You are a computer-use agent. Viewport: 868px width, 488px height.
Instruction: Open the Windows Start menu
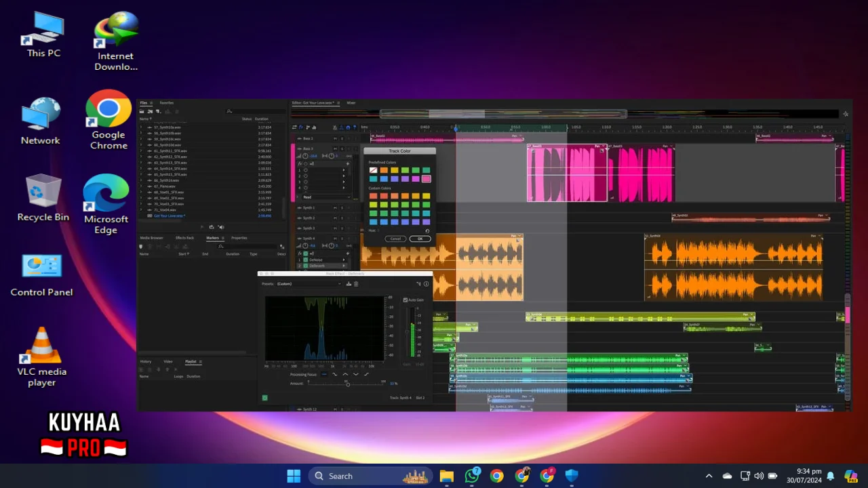[294, 476]
